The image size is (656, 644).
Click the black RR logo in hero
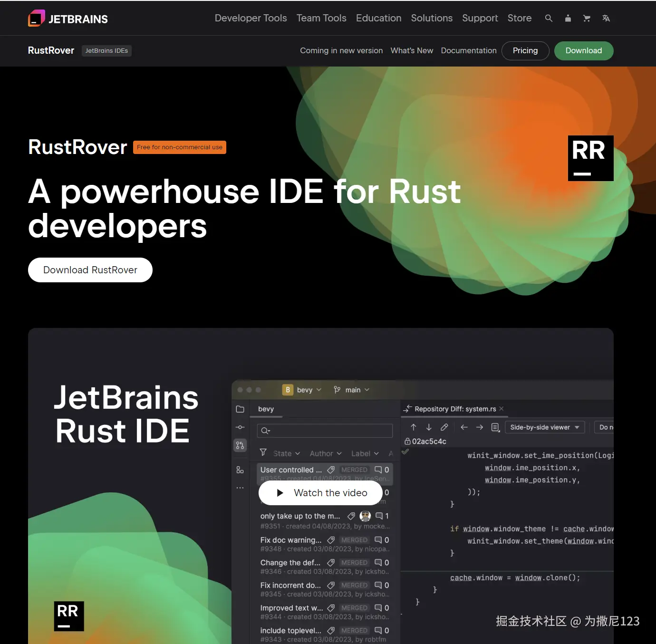click(x=590, y=158)
